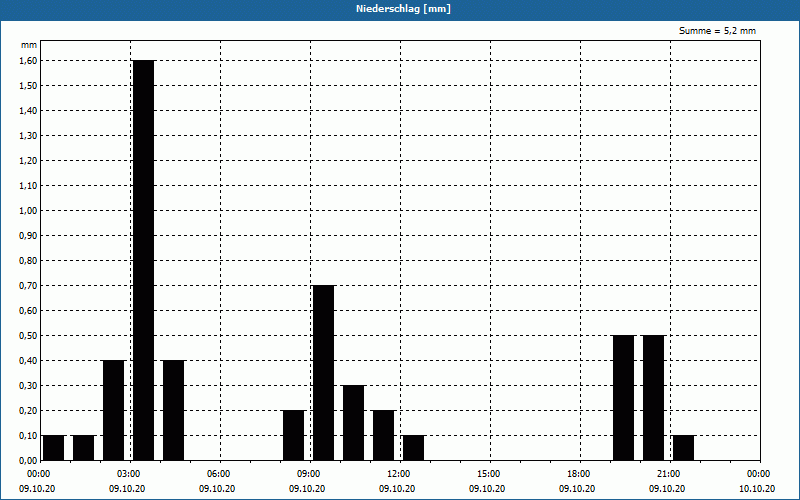Select the 0,60 y-axis value

point(28,311)
